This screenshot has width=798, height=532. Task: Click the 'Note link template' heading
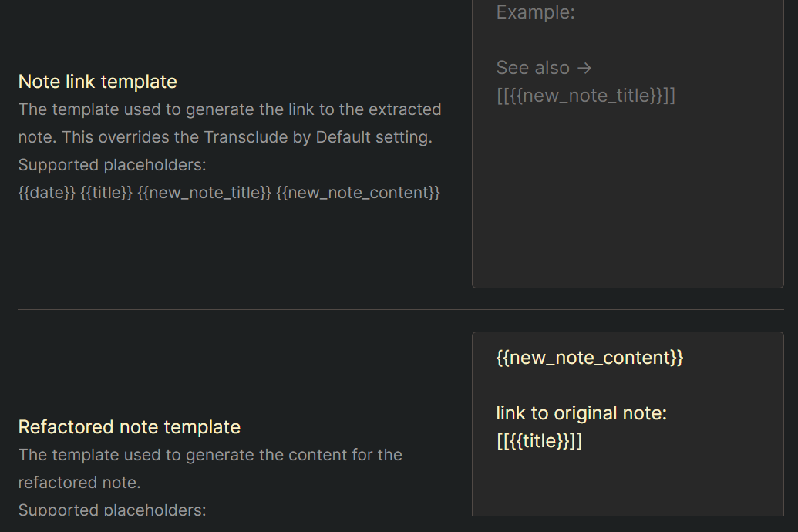point(97,81)
